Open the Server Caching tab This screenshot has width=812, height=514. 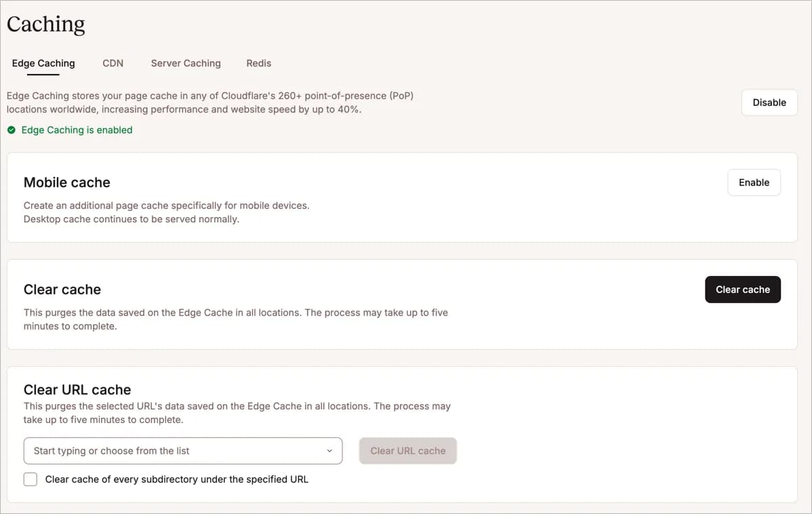(186, 63)
